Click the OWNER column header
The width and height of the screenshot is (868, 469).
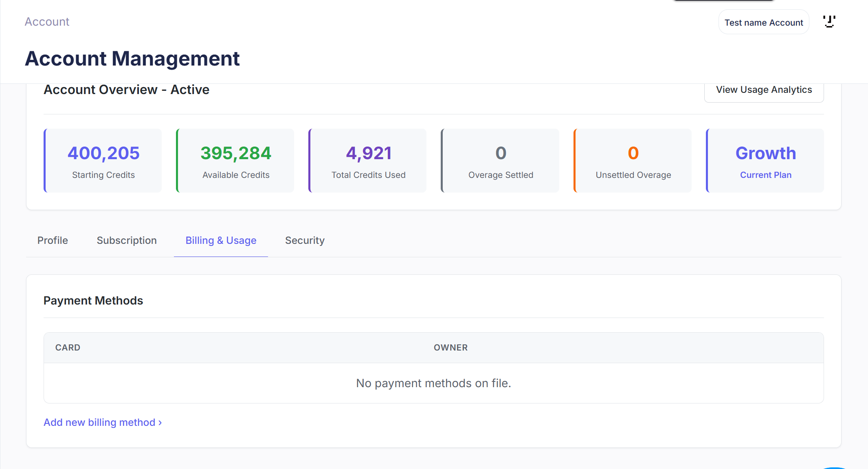pyautogui.click(x=450, y=348)
